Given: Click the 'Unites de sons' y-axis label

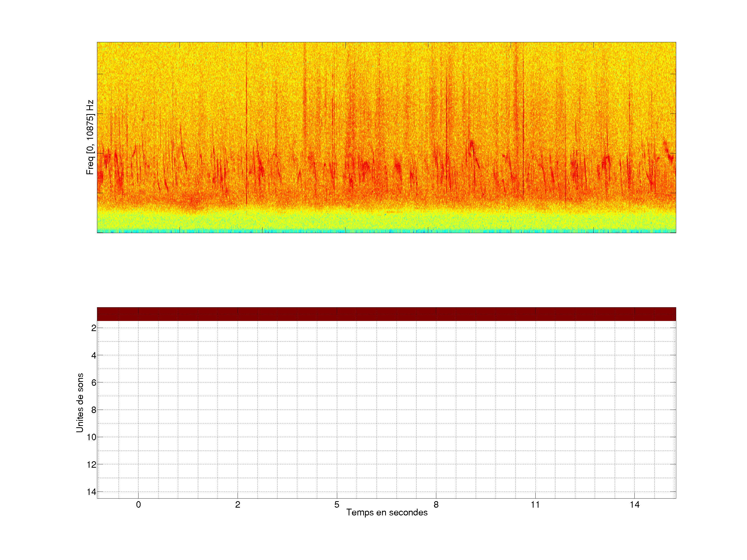Looking at the screenshot, I should (x=80, y=403).
